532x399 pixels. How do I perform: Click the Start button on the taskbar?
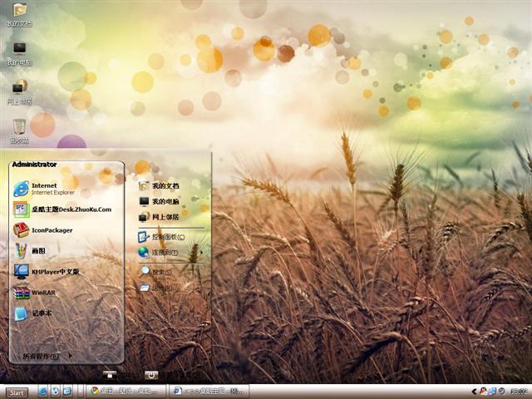(16, 392)
